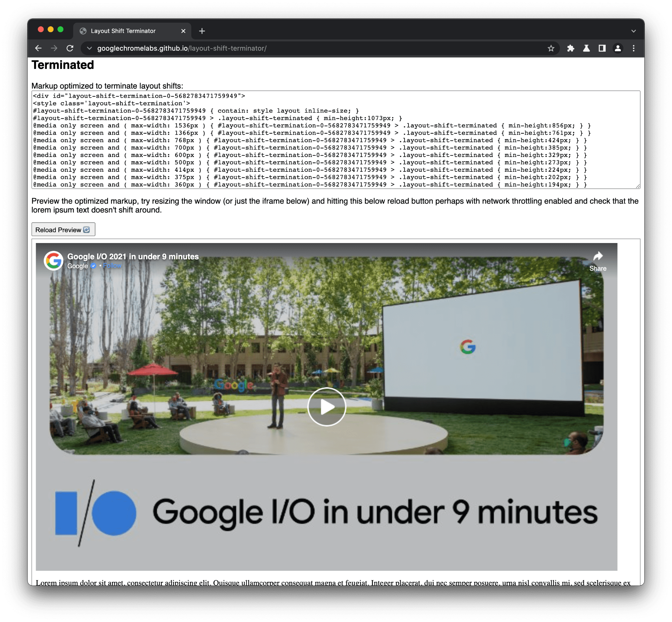The width and height of the screenshot is (672, 622).
Task: Click the Chrome menu three-dot icon
Action: [636, 48]
